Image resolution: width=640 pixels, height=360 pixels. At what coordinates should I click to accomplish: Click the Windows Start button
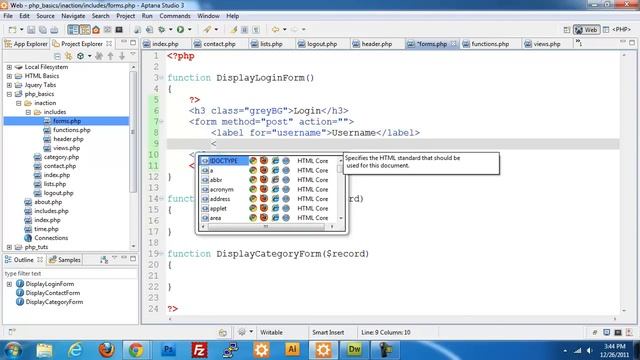[13, 350]
